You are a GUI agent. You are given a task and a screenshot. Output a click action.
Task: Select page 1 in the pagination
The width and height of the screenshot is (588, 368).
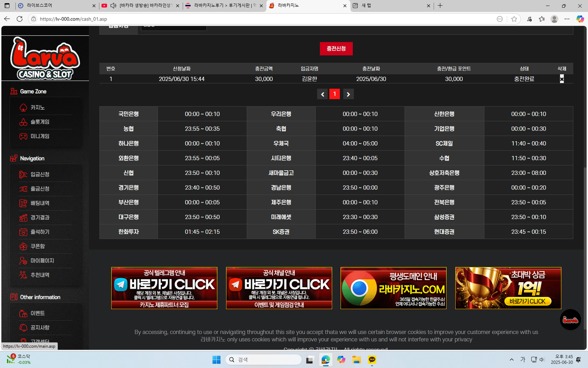click(334, 94)
